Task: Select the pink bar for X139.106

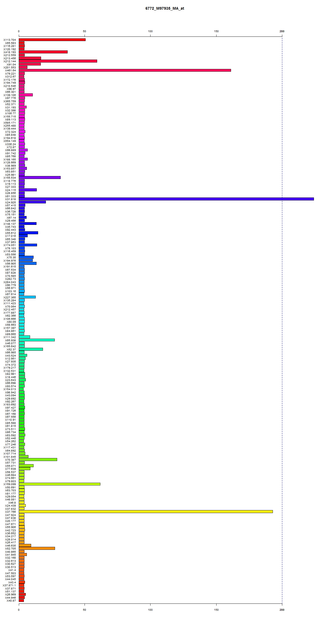Action: pos(26,95)
